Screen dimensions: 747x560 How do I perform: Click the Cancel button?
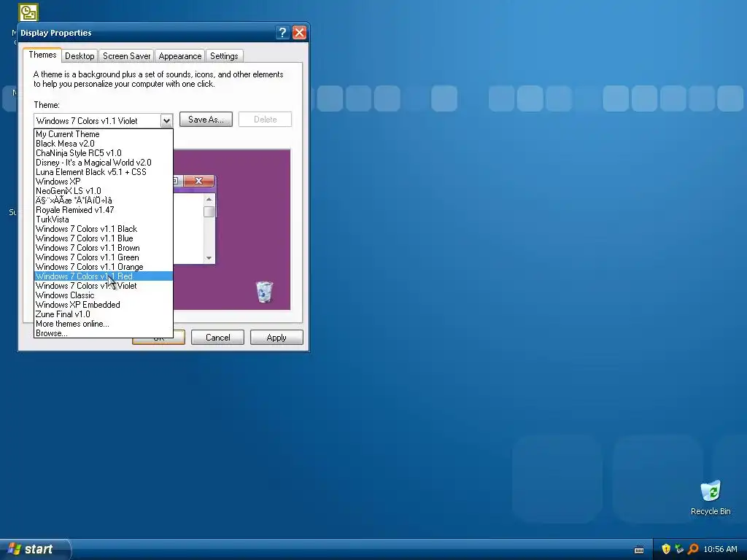click(217, 338)
